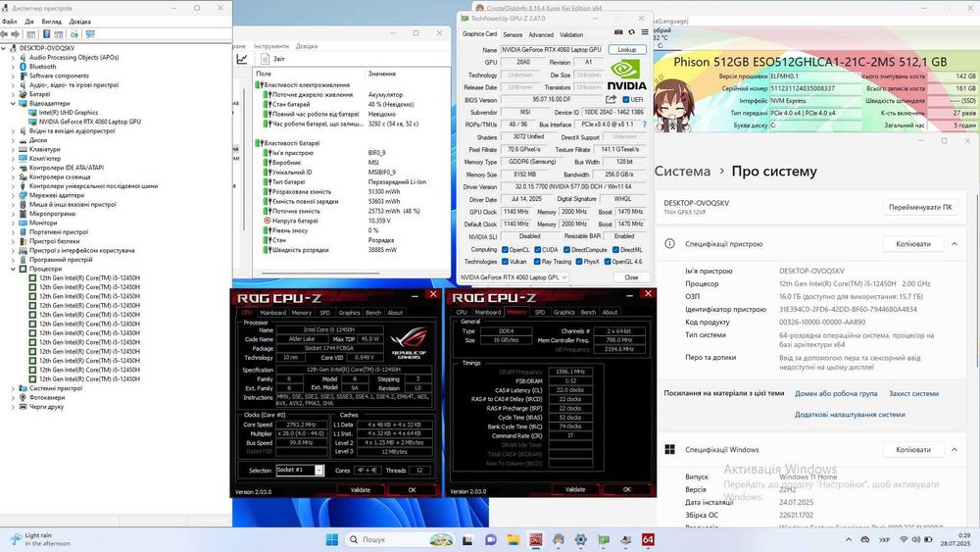The image size is (980, 552).
Task: Toggle the PhysX checkbox in GPU-Z
Action: (x=579, y=262)
